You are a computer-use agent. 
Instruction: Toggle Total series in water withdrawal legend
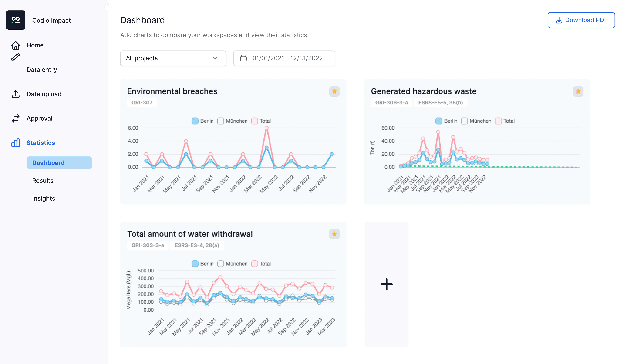click(261, 264)
